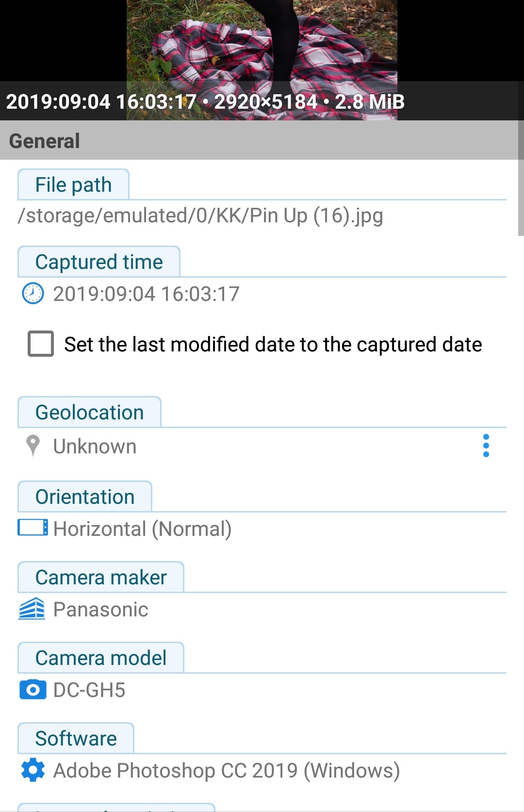Click the clock icon beside captured time
The image size is (524, 812).
[33, 293]
